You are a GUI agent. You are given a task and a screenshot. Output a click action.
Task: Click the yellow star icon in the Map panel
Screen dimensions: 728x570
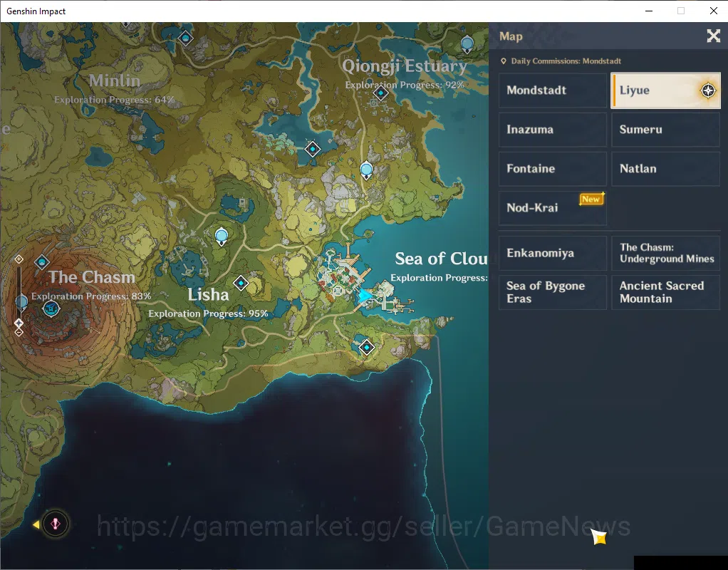point(599,537)
